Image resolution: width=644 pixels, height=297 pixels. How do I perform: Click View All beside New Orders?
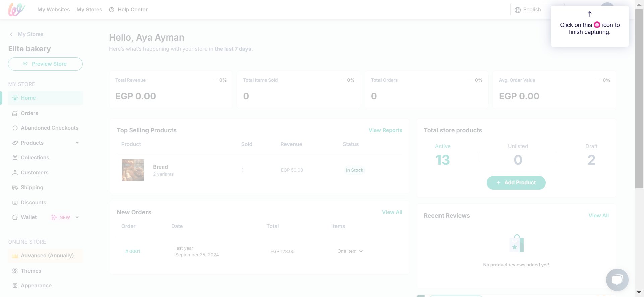[392, 212]
